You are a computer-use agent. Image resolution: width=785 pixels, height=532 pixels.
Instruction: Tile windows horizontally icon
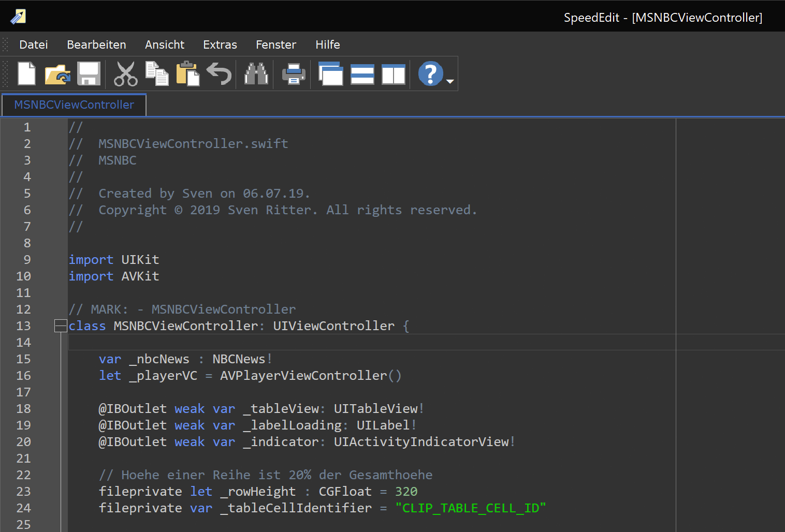coord(362,73)
